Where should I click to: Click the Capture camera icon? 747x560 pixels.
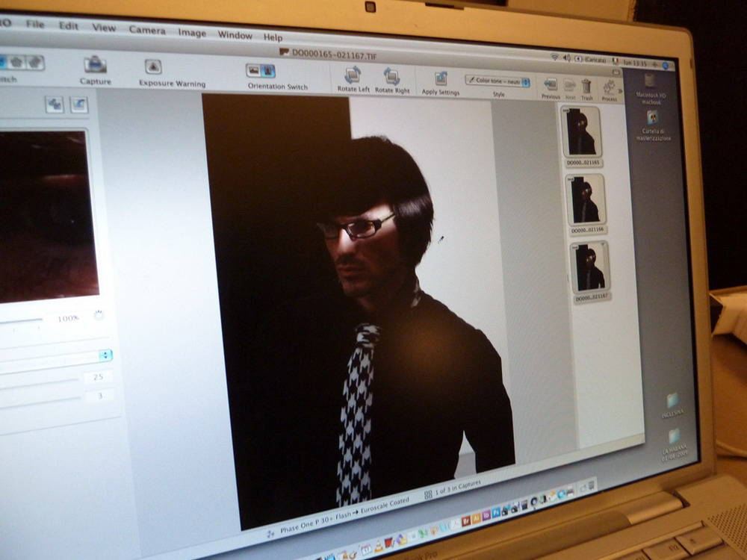[x=95, y=65]
